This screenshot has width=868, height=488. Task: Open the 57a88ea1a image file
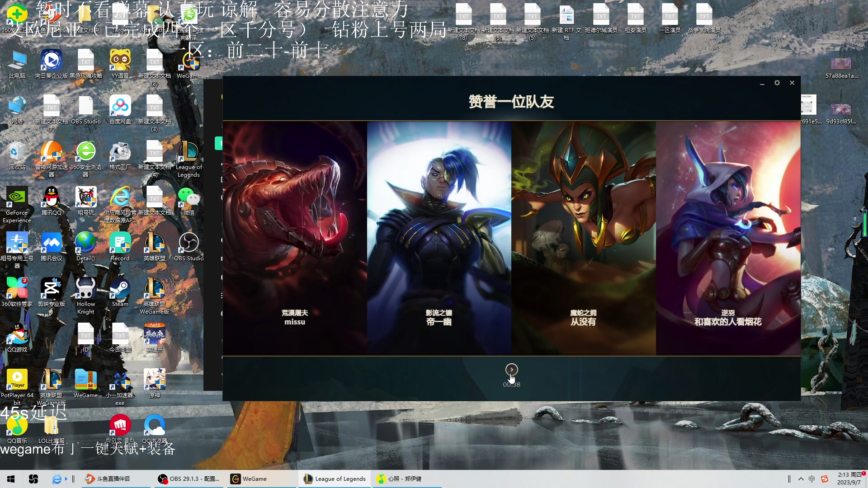pos(841,68)
